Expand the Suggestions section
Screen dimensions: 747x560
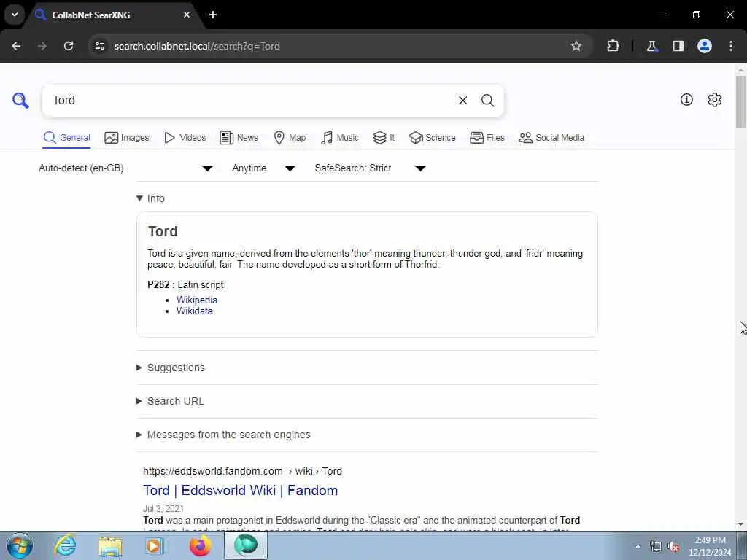click(171, 367)
